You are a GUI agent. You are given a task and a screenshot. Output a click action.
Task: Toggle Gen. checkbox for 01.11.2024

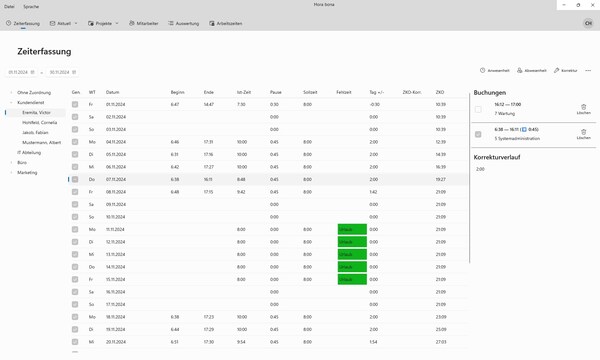tap(75, 104)
